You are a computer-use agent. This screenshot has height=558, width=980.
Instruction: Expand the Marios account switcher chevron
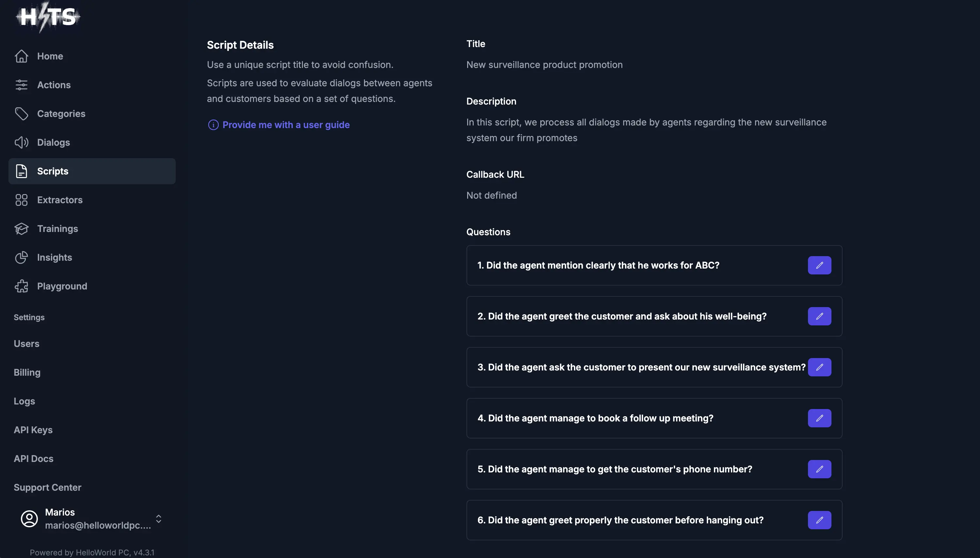[159, 519]
